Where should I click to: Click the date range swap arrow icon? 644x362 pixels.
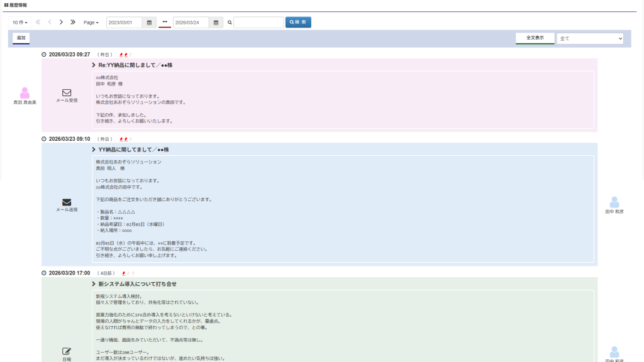(165, 22)
